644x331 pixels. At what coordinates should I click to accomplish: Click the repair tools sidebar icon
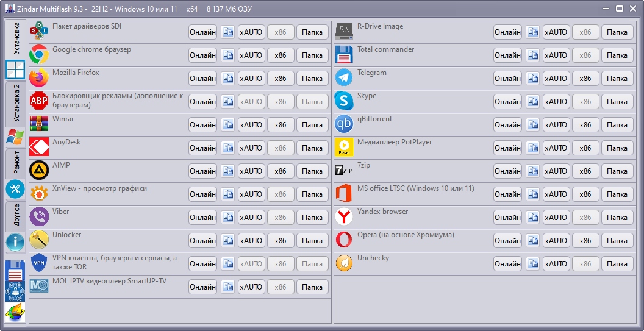click(15, 190)
